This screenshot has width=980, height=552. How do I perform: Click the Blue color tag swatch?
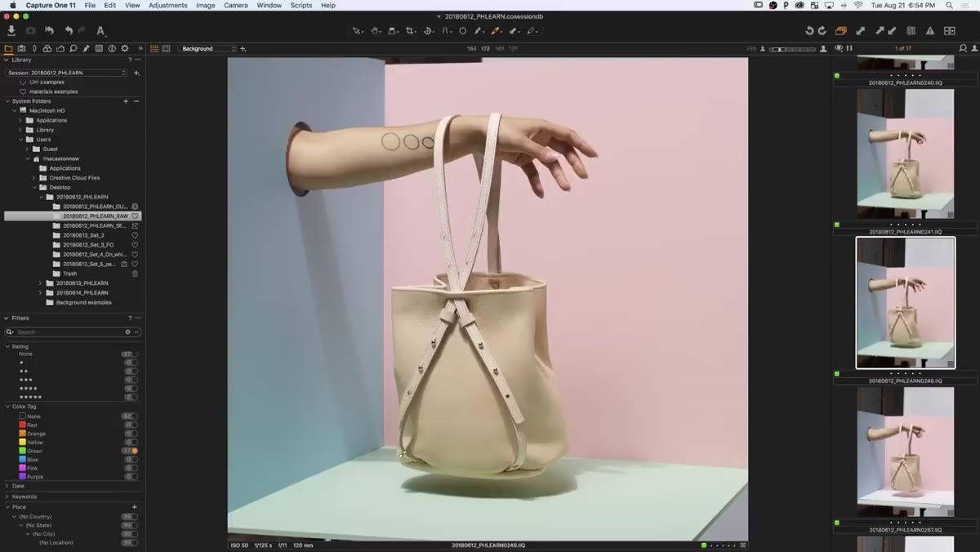pos(23,460)
